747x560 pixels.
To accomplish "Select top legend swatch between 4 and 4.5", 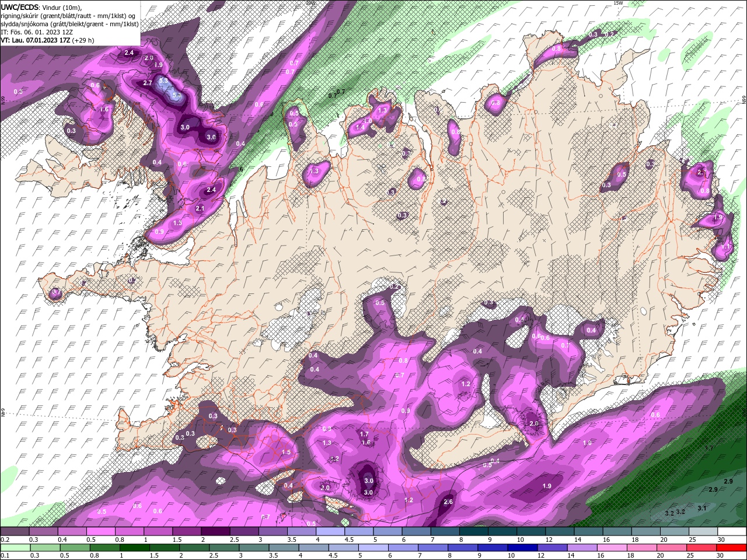I will (330, 531).
